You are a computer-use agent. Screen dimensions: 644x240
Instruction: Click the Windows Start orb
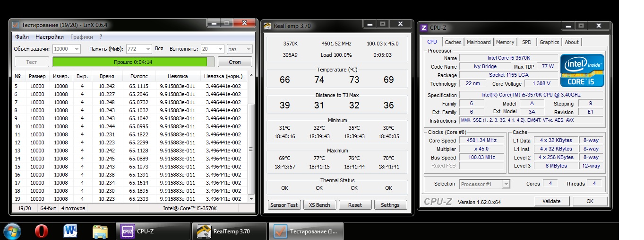tap(12, 231)
